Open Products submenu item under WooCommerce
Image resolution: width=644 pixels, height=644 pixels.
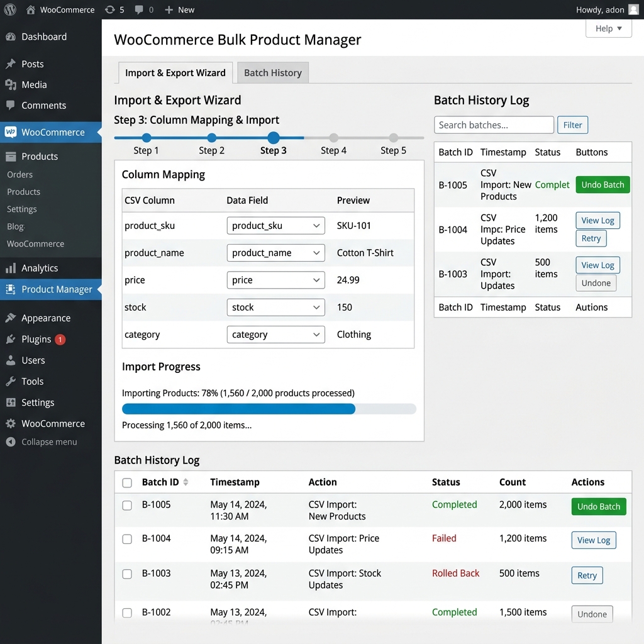click(23, 192)
